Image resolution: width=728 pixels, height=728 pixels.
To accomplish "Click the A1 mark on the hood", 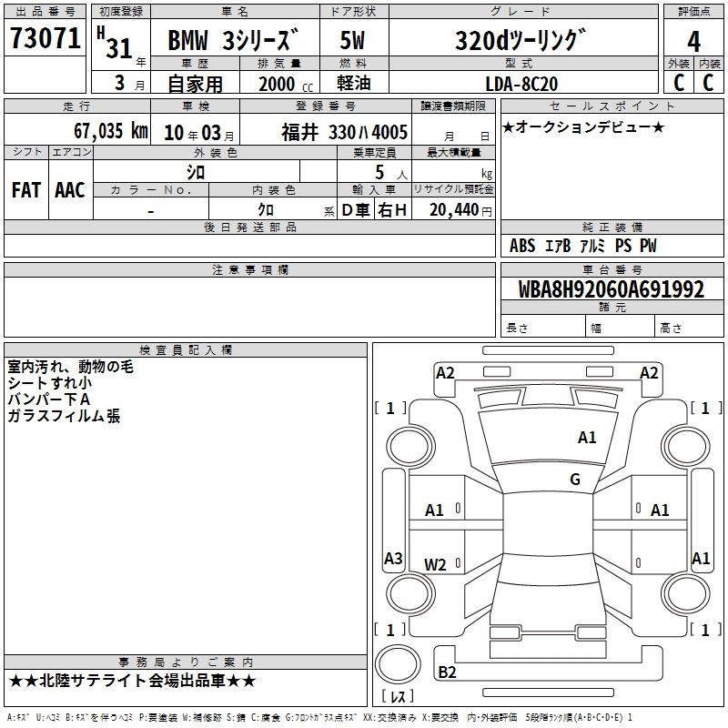I will (587, 438).
